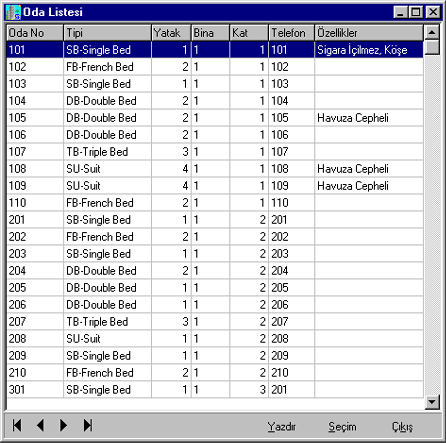
Task: Click the Özellikler column header
Action: tap(369, 33)
